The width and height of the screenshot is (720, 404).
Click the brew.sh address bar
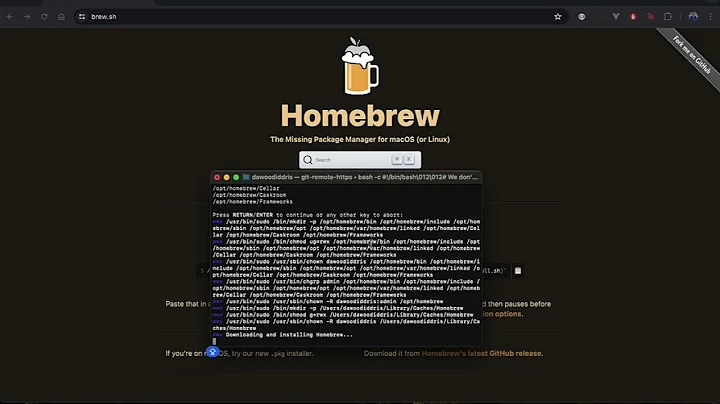coord(321,17)
